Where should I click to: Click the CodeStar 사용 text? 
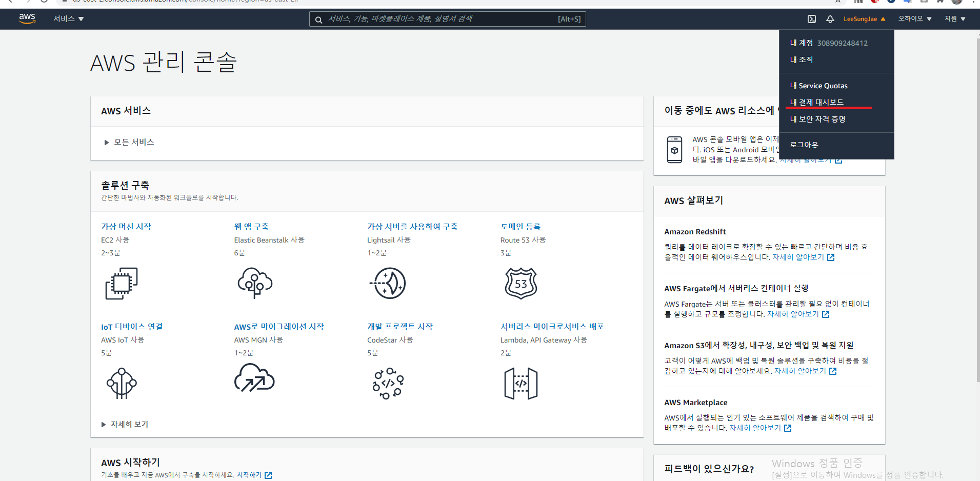point(390,340)
